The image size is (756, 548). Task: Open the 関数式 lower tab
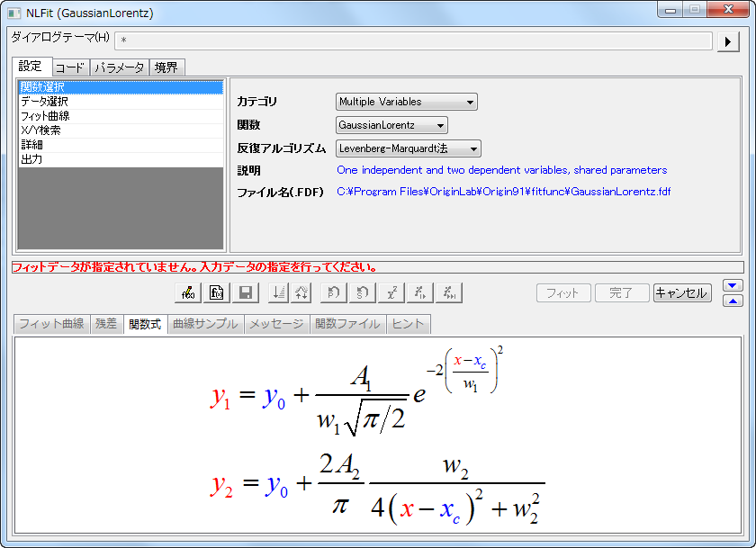pos(145,323)
